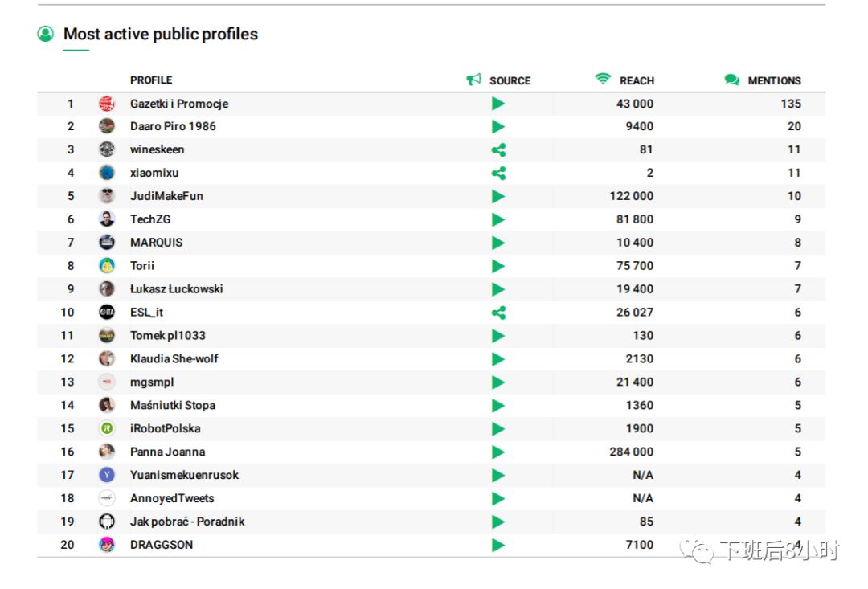The image size is (868, 589).
Task: Open the AnnoyedTweets profile name
Action: point(172,499)
